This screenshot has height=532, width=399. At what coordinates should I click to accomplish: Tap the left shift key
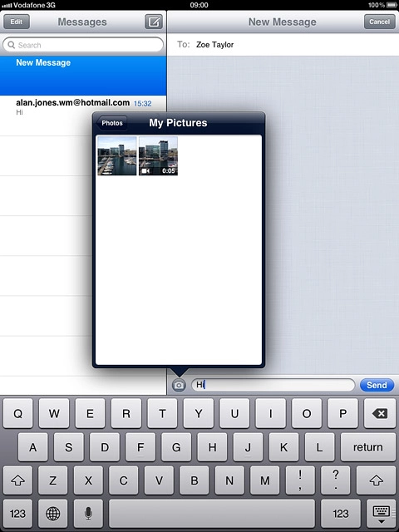pyautogui.click(x=18, y=480)
